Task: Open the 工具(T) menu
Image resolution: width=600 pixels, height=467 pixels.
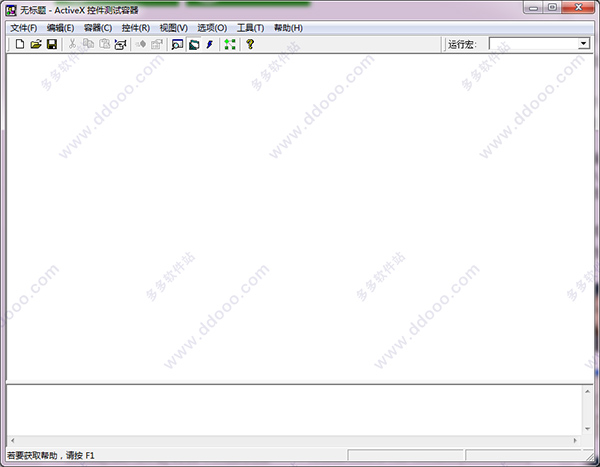Action: click(x=250, y=28)
